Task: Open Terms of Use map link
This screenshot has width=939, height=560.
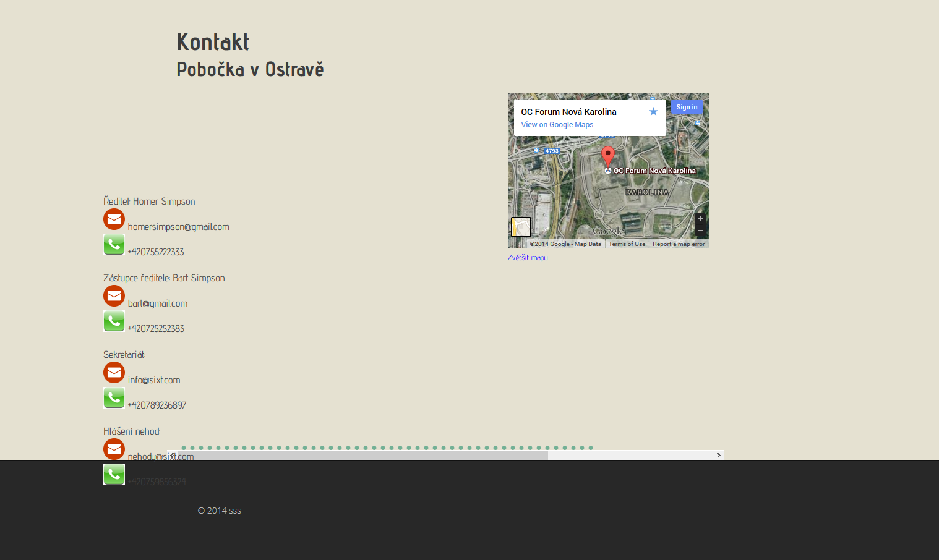Action: pyautogui.click(x=627, y=244)
